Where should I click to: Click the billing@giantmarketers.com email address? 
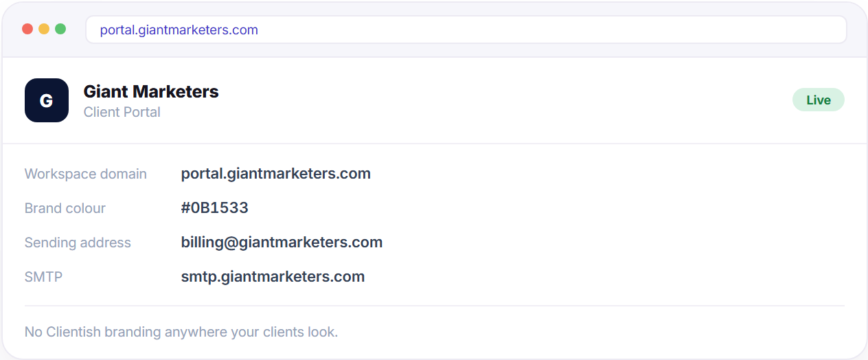coord(282,243)
